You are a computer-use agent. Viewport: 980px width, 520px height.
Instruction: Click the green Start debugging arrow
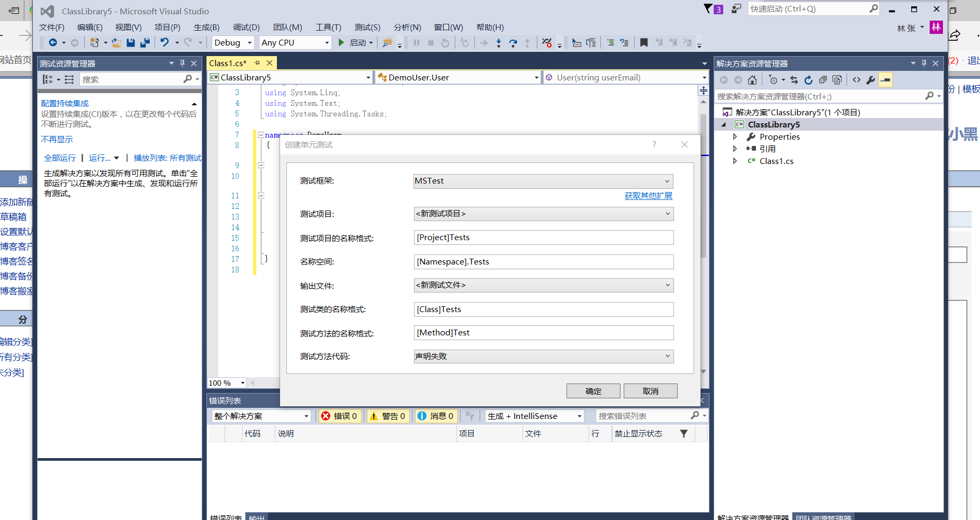[341, 43]
